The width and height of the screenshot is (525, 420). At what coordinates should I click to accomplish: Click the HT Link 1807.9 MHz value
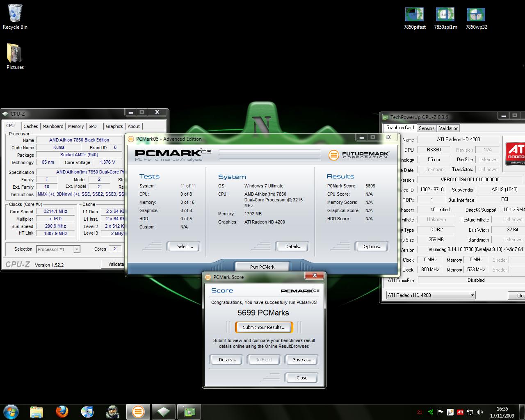(56, 234)
